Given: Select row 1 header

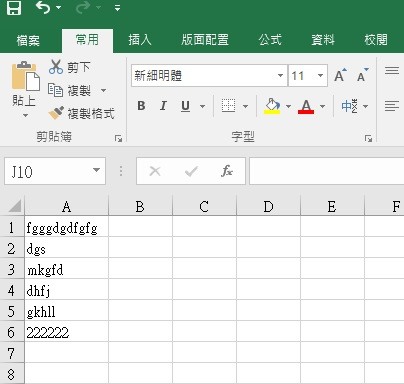Looking at the screenshot, I should coord(12,227).
